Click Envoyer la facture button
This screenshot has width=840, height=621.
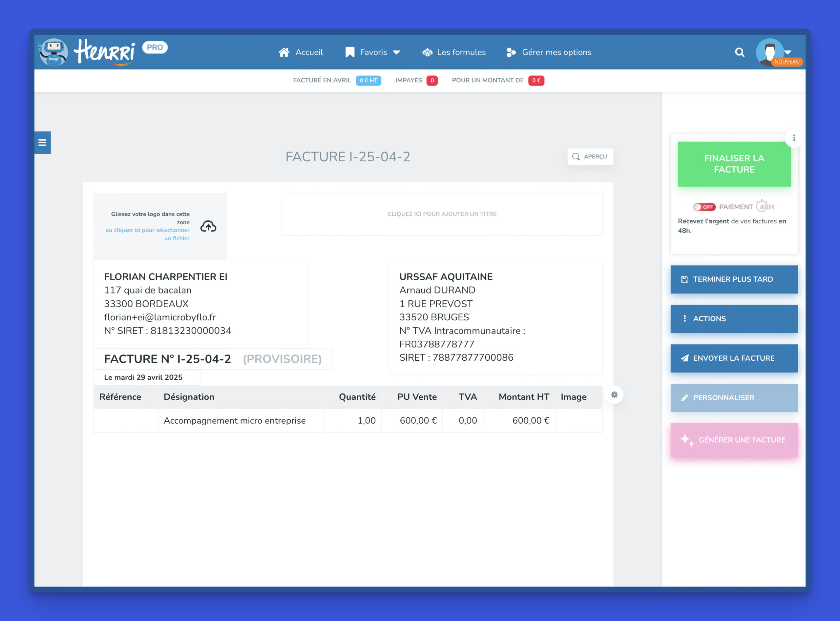[x=734, y=358]
